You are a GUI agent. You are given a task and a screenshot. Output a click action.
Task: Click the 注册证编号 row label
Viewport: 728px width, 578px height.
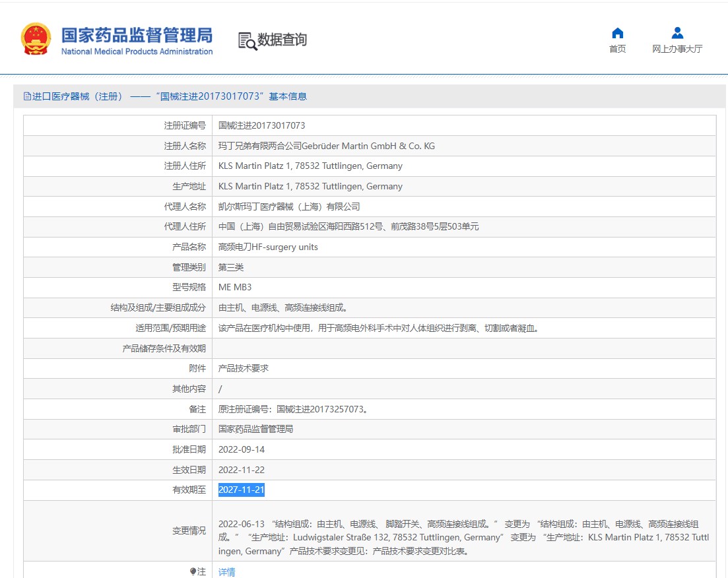point(184,125)
